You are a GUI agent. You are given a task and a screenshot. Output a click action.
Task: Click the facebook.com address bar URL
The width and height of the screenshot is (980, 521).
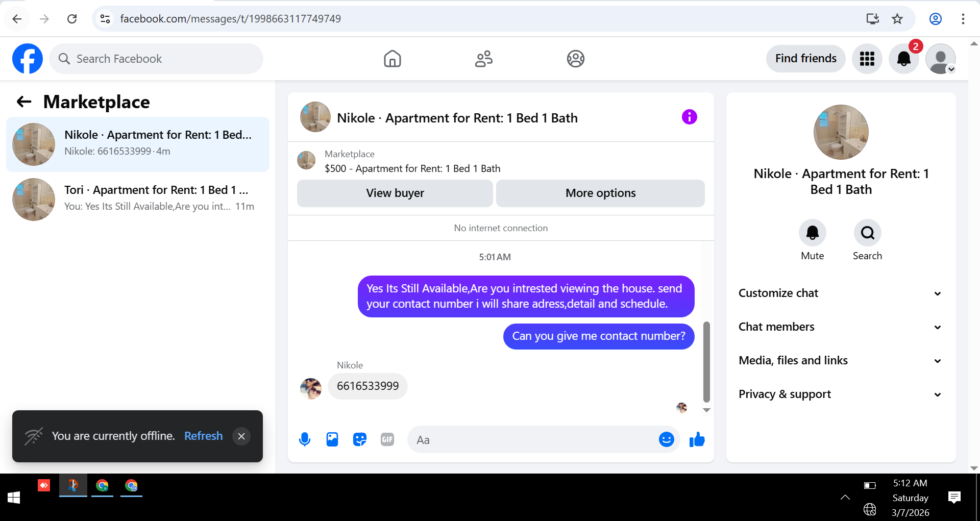tap(230, 19)
